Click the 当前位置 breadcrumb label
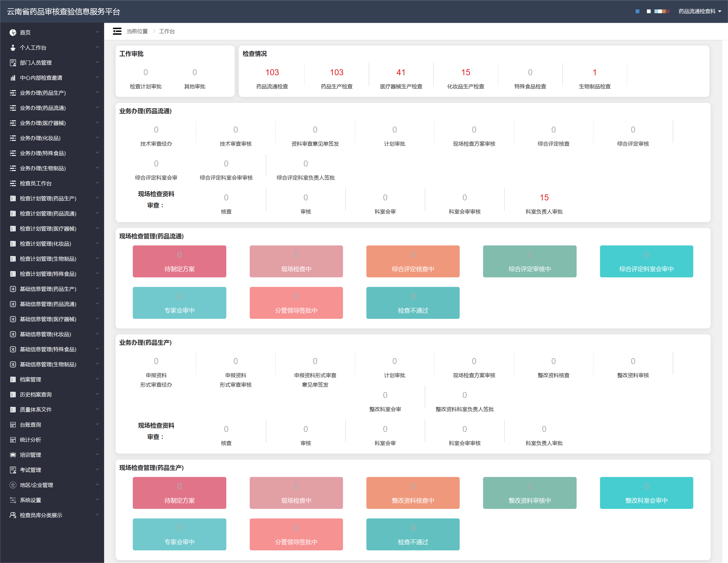The image size is (728, 563). (137, 31)
